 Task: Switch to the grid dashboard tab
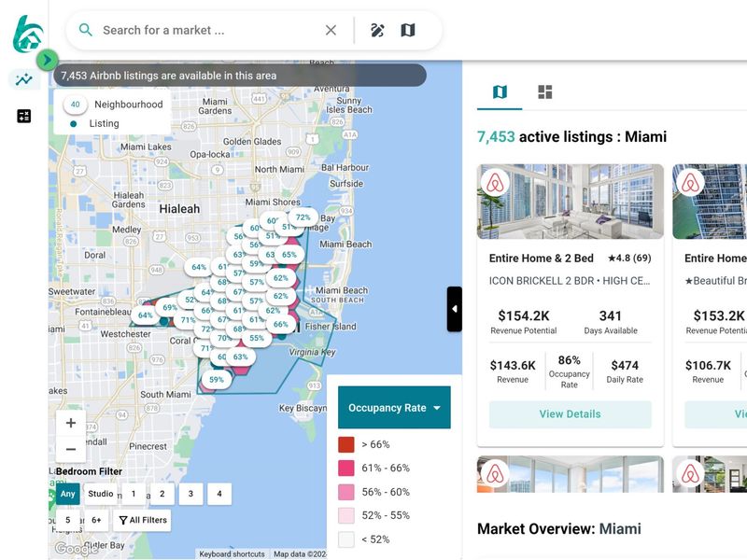click(x=545, y=91)
